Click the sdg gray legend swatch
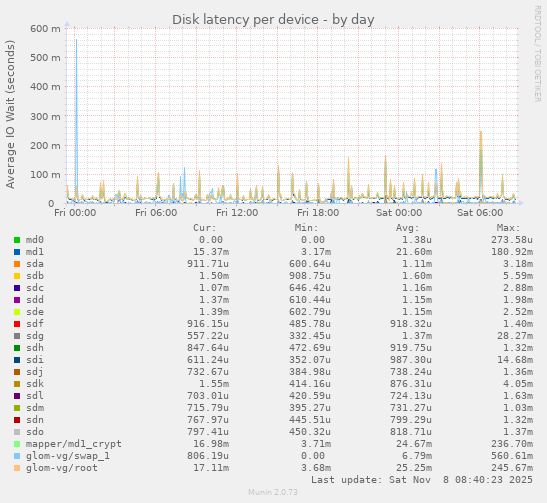 coord(17,336)
